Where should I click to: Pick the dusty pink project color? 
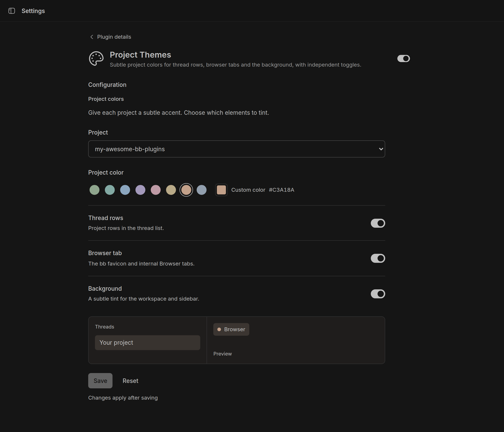pos(156,190)
